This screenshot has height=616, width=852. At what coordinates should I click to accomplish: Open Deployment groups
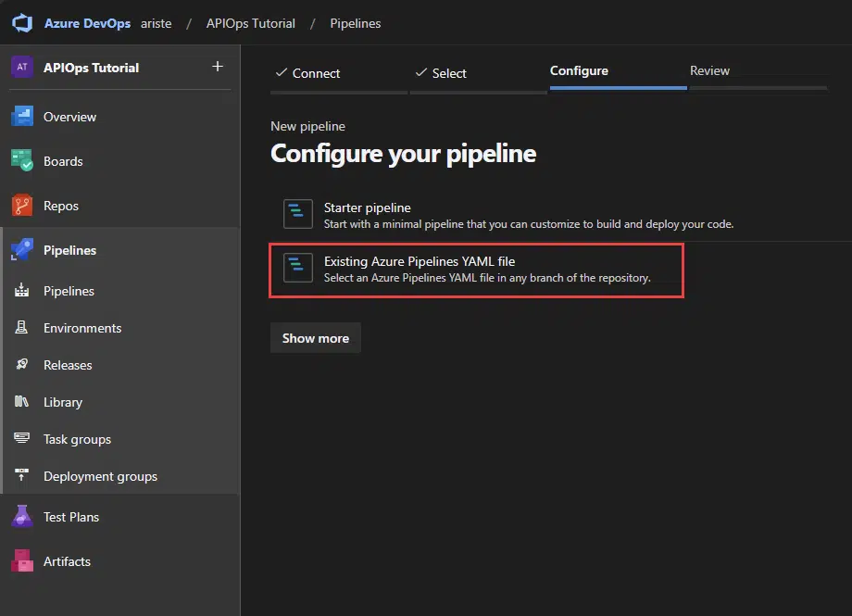tap(98, 476)
